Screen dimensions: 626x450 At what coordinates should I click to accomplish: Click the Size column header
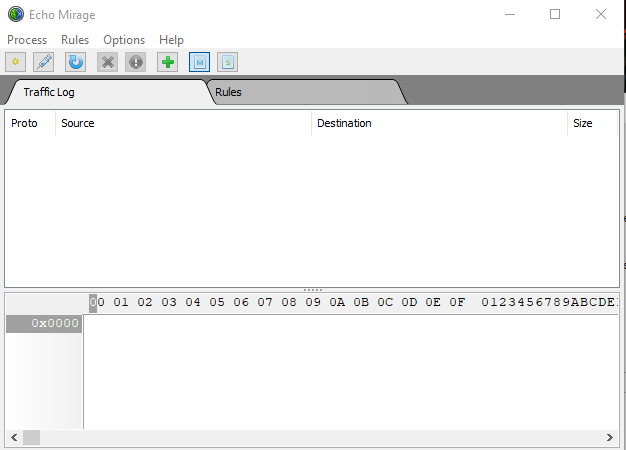[x=592, y=123]
